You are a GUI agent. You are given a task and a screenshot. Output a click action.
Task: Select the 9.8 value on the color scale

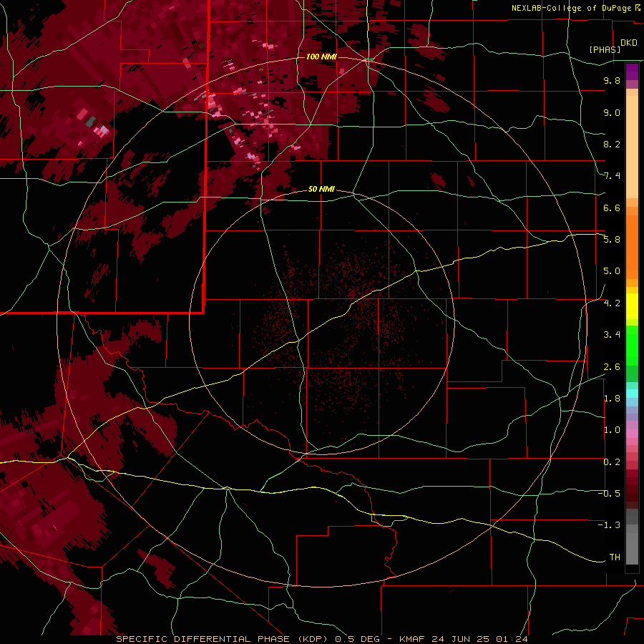coord(612,80)
